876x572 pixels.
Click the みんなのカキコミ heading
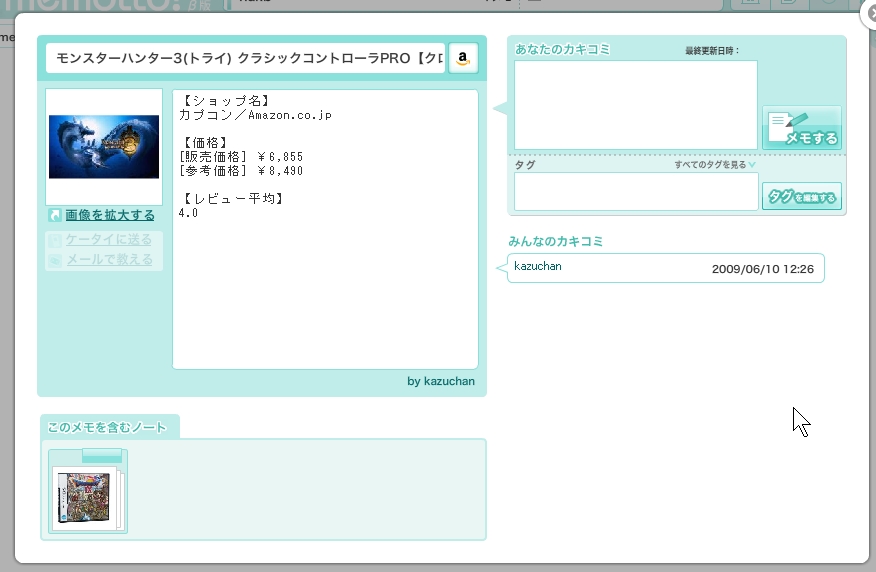tap(555, 241)
